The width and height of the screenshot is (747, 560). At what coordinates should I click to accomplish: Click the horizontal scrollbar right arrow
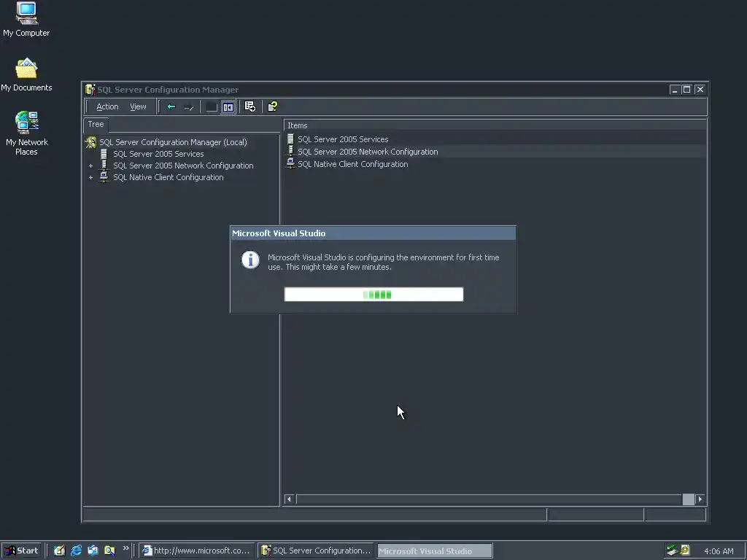click(700, 499)
